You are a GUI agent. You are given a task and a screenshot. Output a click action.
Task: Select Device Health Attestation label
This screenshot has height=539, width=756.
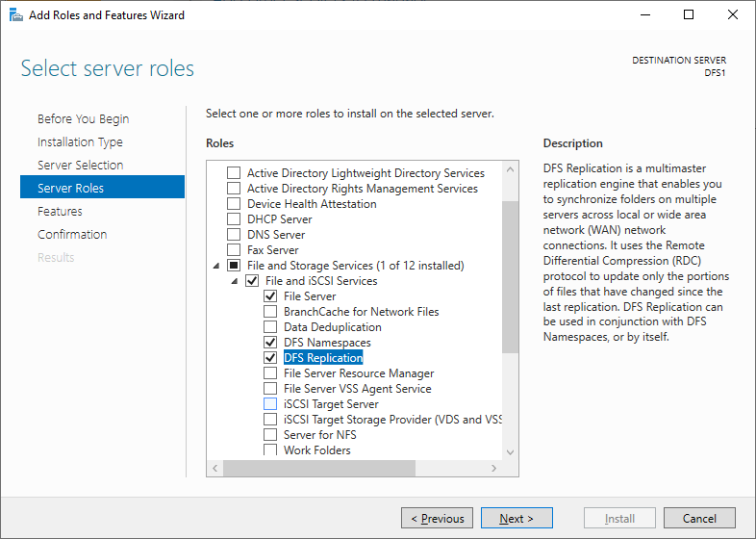click(312, 204)
